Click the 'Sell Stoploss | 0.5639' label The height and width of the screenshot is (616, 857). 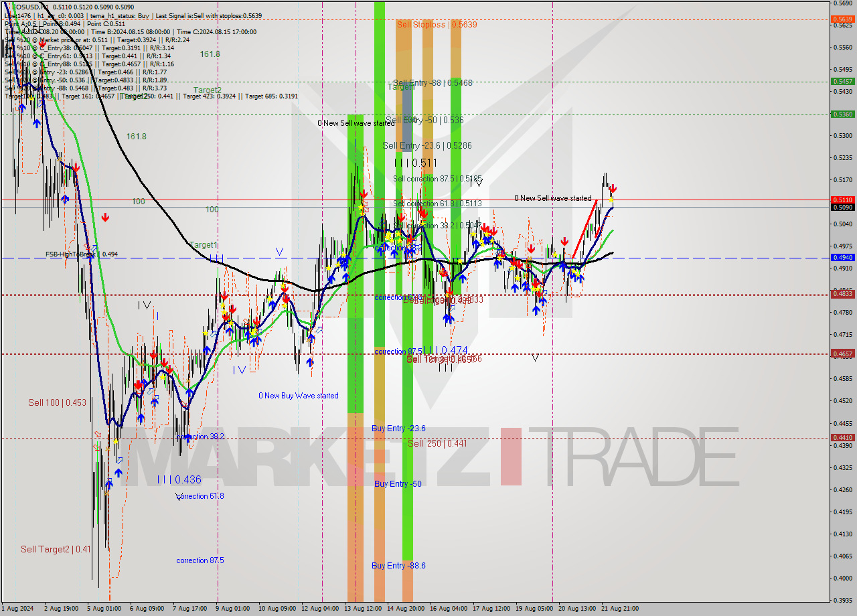pyautogui.click(x=437, y=24)
